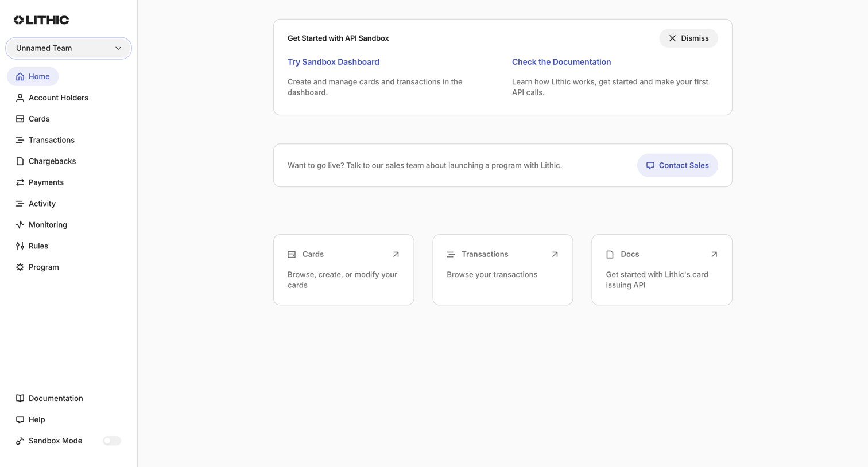Open Transactions in the sidebar
Viewport: 868px width, 467px height.
45,140
